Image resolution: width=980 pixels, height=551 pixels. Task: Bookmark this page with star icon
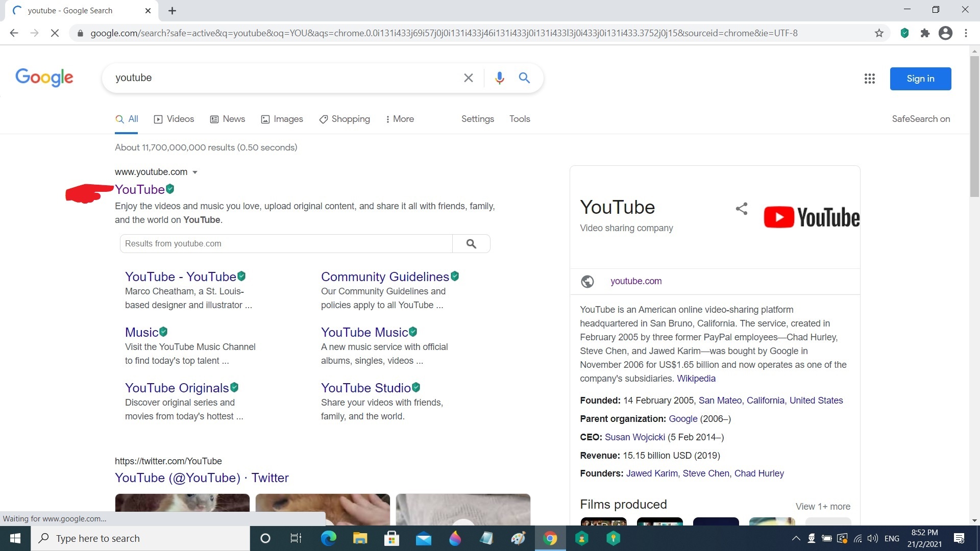pyautogui.click(x=879, y=33)
